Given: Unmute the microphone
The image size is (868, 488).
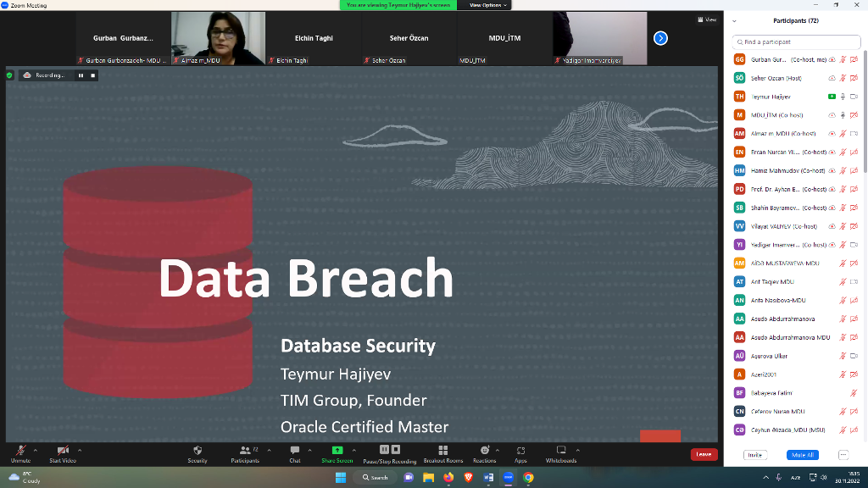Looking at the screenshot, I should pyautogui.click(x=20, y=451).
